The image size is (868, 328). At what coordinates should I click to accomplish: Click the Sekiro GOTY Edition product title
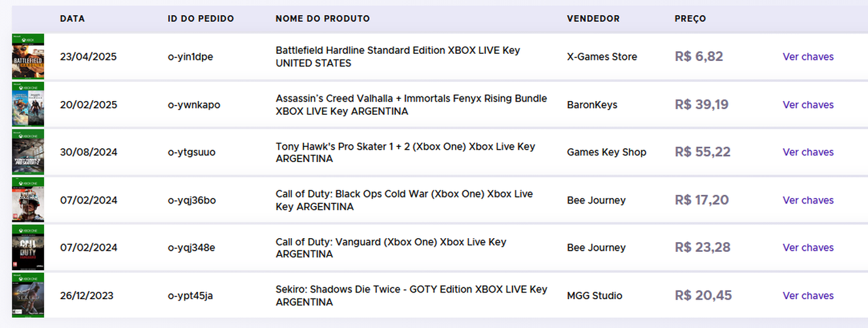click(411, 295)
